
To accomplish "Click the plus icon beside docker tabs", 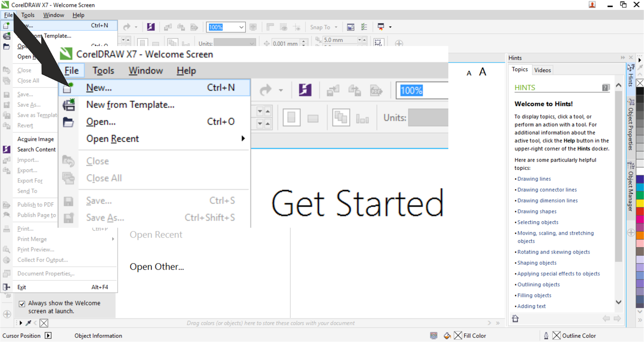I will [631, 233].
